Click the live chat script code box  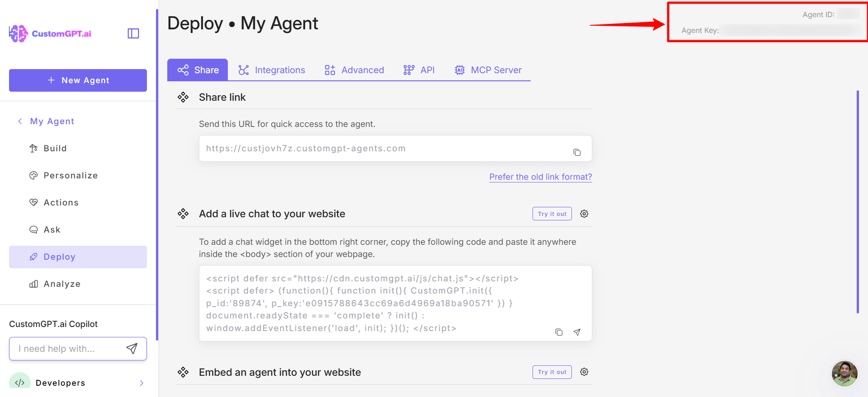[396, 303]
